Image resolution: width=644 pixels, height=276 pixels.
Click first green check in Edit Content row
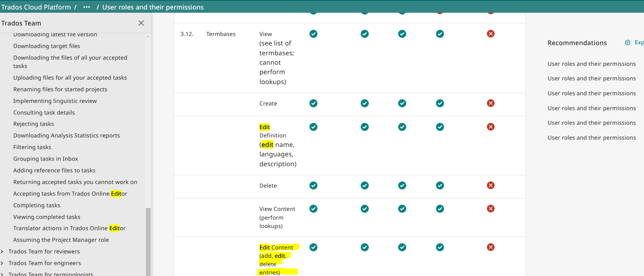click(x=313, y=247)
